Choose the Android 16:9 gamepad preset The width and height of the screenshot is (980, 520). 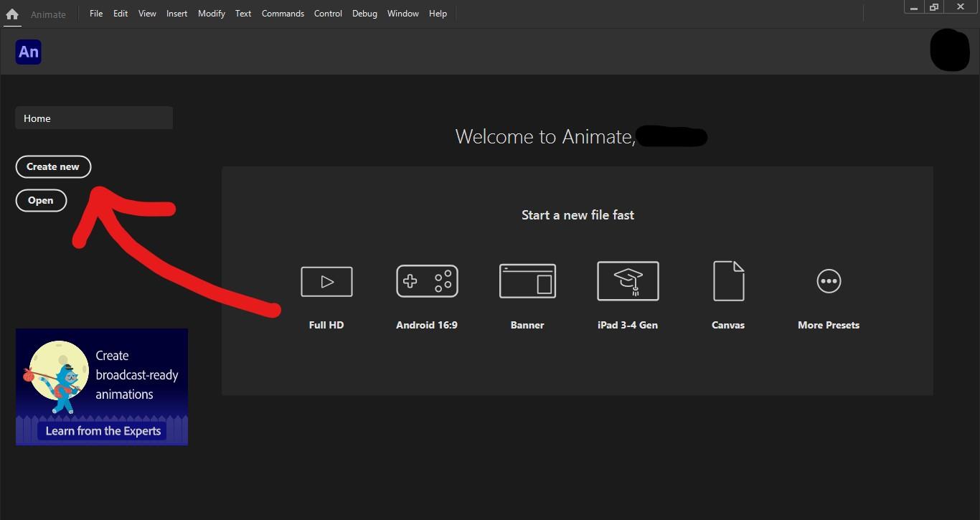point(427,281)
